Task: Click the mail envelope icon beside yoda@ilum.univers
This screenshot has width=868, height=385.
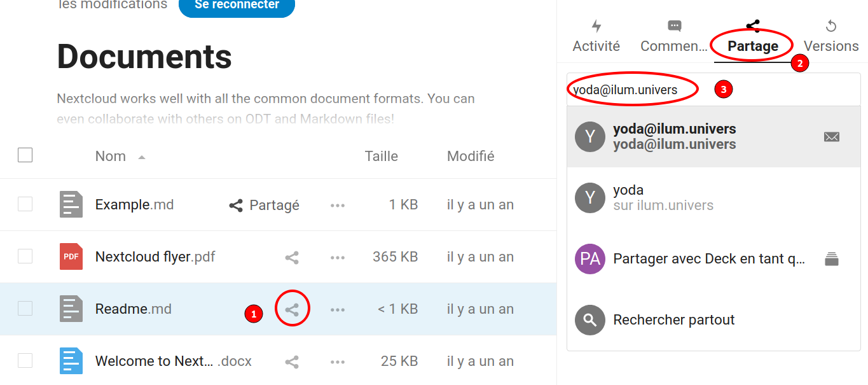Action: pyautogui.click(x=831, y=137)
